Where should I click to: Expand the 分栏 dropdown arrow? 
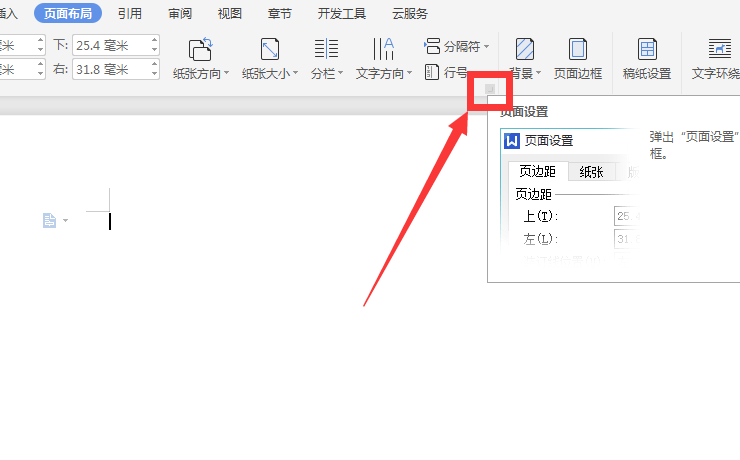340,73
